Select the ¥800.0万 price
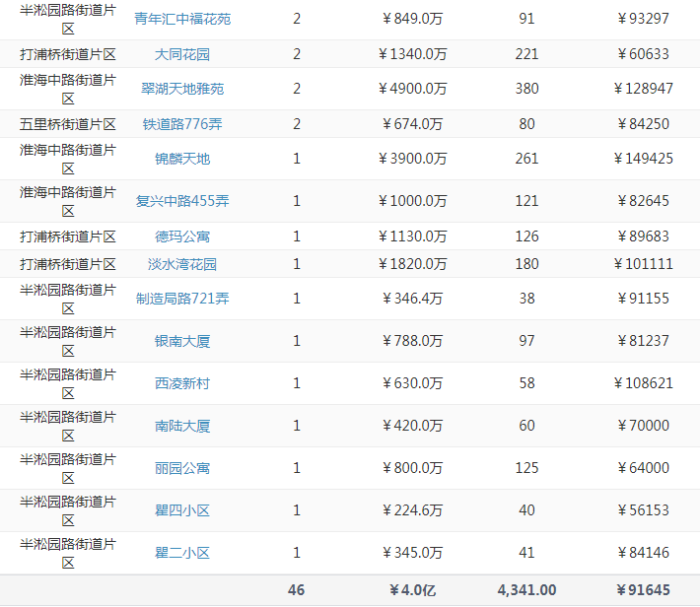Image resolution: width=700 pixels, height=607 pixels. pos(412,468)
